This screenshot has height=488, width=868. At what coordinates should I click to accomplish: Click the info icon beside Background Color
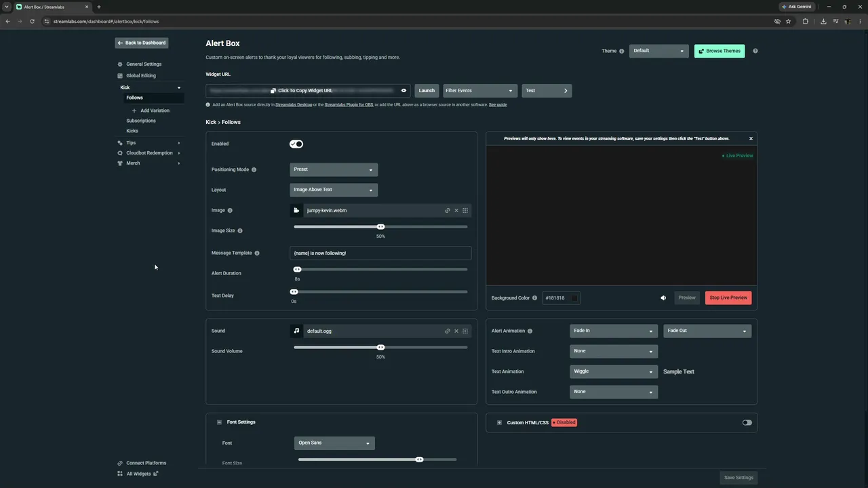(535, 298)
